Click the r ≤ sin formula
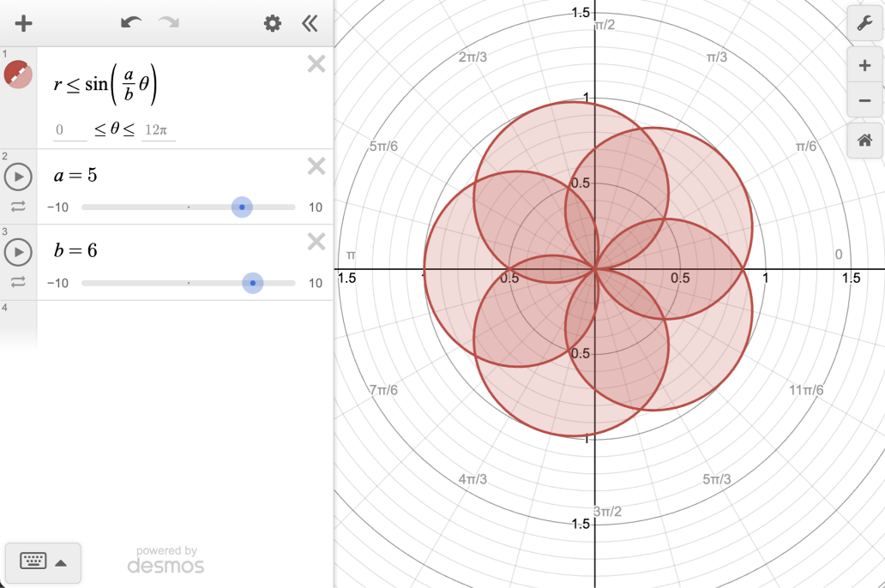Viewport: 885px width, 588px height. (105, 84)
